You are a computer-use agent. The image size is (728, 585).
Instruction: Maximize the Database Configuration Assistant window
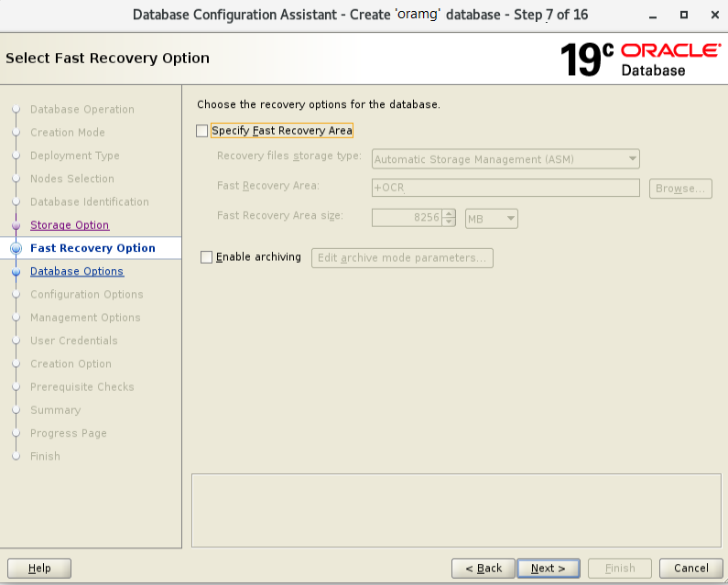pyautogui.click(x=684, y=15)
